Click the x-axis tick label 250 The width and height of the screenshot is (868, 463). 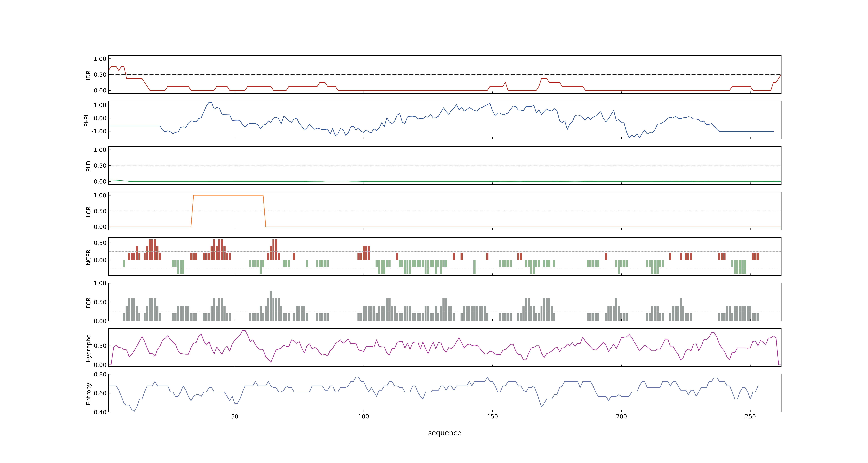[750, 416]
